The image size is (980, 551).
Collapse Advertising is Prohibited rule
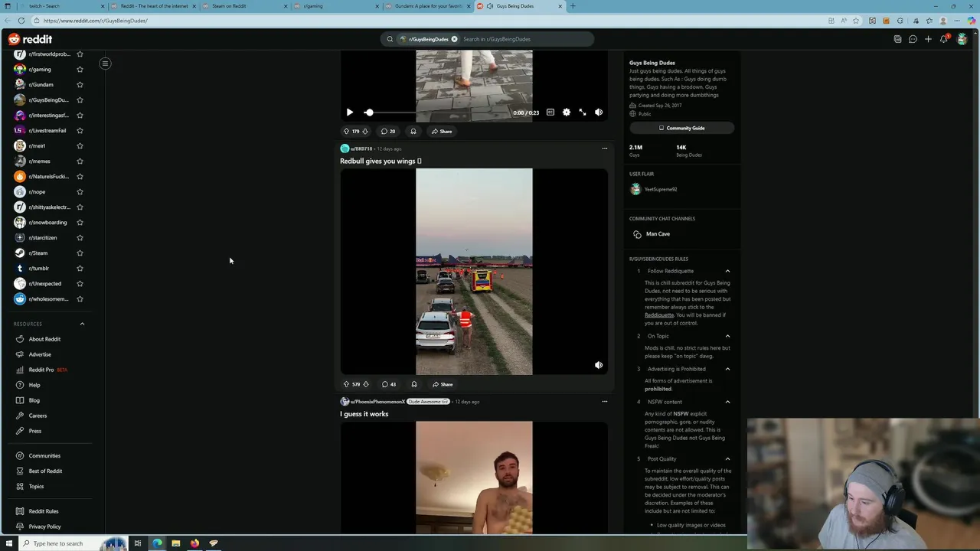727,369
